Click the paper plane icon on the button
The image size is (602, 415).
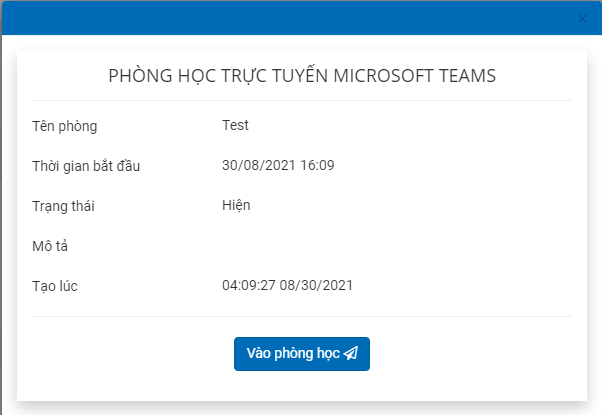click(x=350, y=354)
